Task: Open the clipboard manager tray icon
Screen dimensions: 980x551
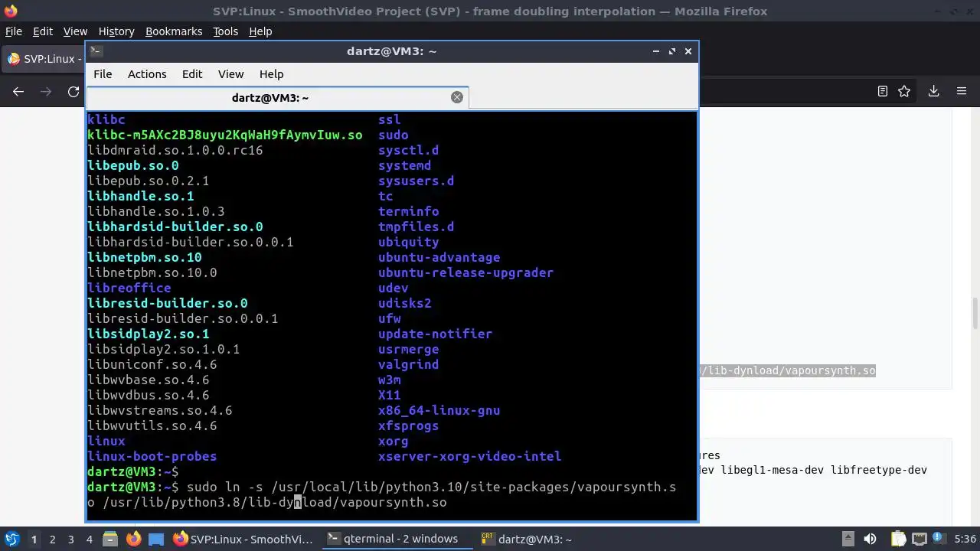Action: [897, 539]
